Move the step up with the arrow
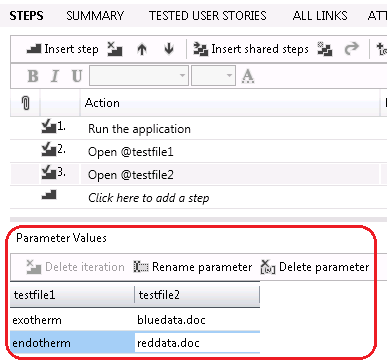The image size is (387, 363). point(142,49)
